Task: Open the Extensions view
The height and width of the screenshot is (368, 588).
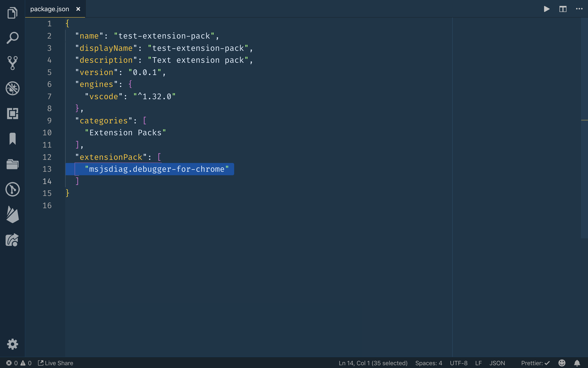Action: 12,114
